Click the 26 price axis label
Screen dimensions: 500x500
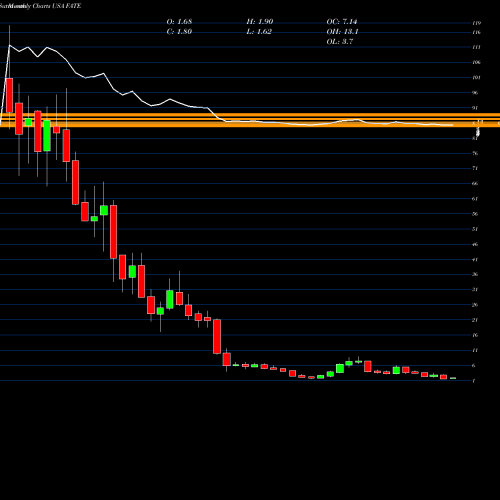point(475,305)
